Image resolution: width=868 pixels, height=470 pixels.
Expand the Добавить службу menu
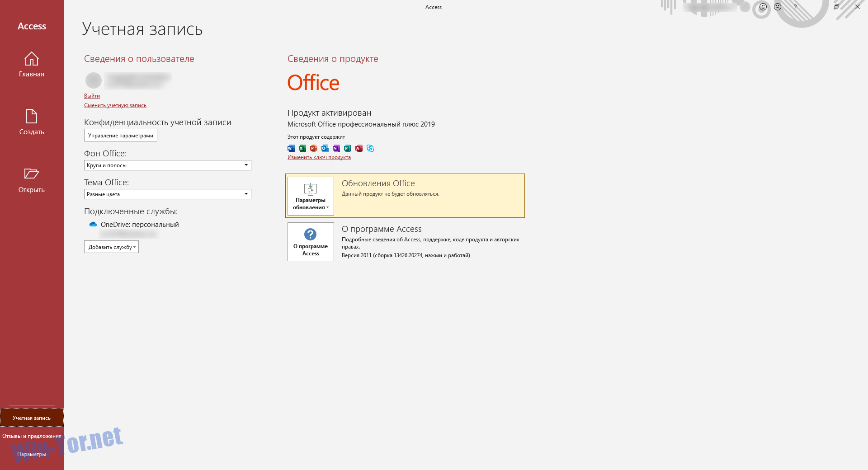coord(111,247)
